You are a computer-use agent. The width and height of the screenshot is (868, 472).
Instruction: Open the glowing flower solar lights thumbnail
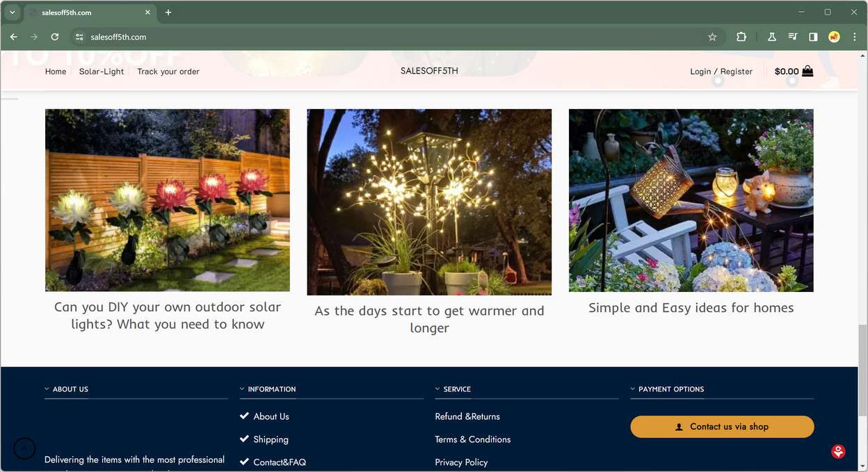[168, 200]
